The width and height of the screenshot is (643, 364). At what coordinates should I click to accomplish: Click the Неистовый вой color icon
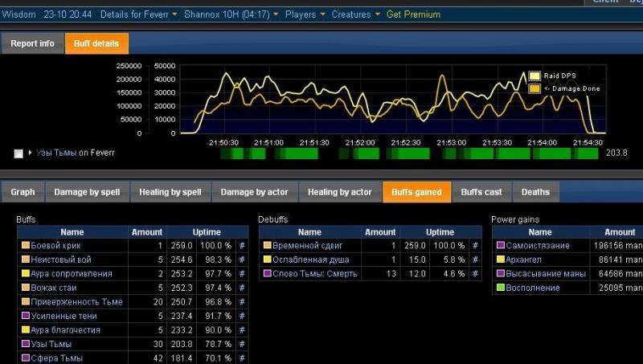[26, 259]
